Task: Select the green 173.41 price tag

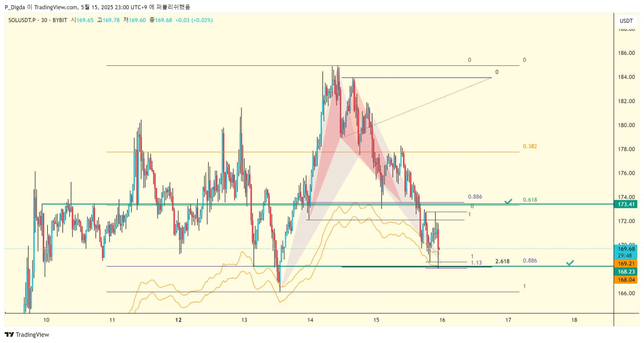Action: (x=626, y=205)
